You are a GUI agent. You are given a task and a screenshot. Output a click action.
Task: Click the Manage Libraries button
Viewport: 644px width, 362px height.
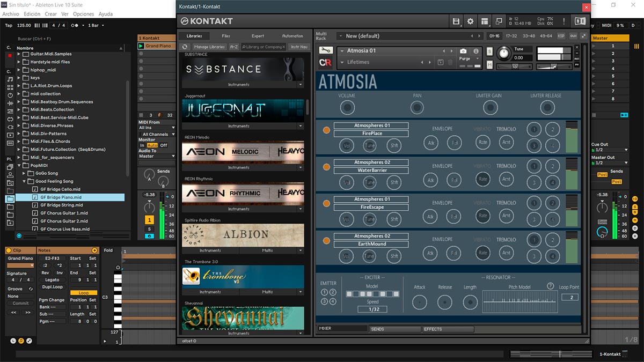pyautogui.click(x=209, y=47)
